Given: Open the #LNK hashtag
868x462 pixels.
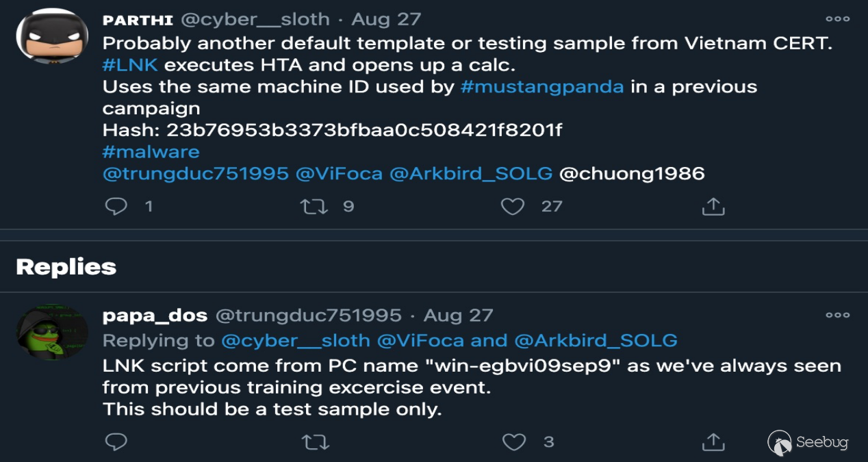Looking at the screenshot, I should click(x=130, y=65).
